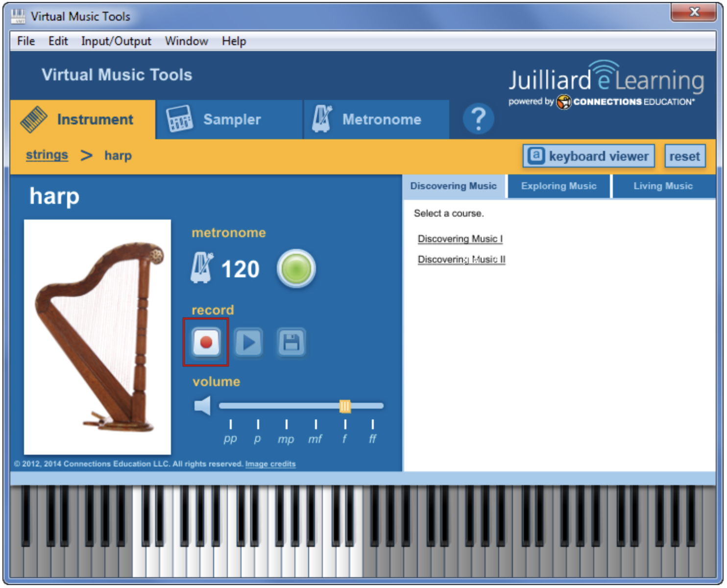Viewport: 727px width, 588px height.
Task: Open help with the question mark icon
Action: pyautogui.click(x=478, y=119)
